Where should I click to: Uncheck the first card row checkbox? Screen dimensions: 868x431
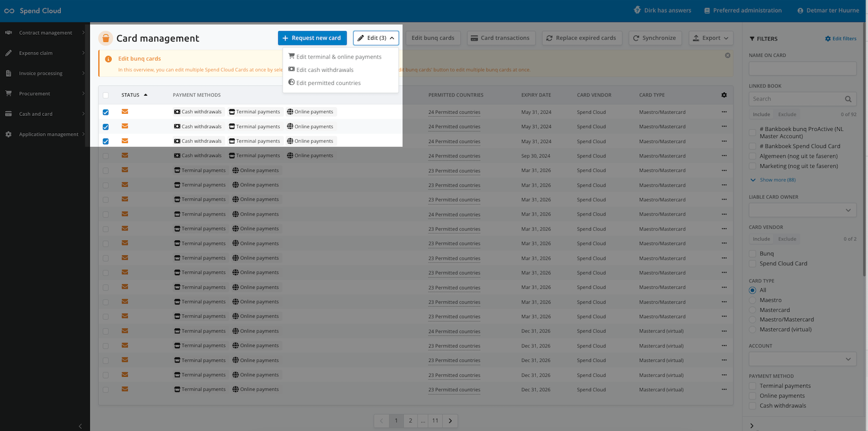[106, 112]
